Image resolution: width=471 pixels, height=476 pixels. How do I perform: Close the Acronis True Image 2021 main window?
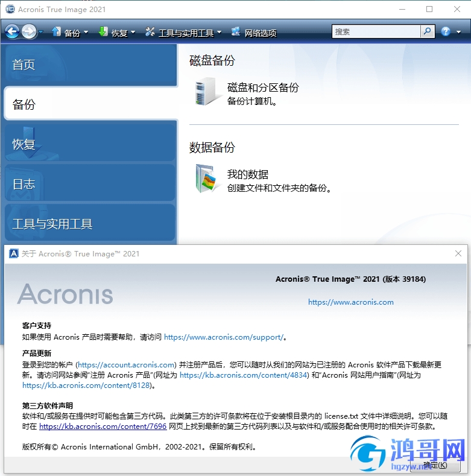click(457, 9)
